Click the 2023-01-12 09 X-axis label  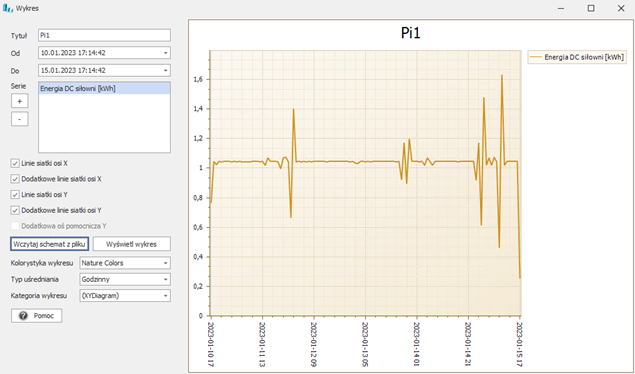pyautogui.click(x=314, y=345)
